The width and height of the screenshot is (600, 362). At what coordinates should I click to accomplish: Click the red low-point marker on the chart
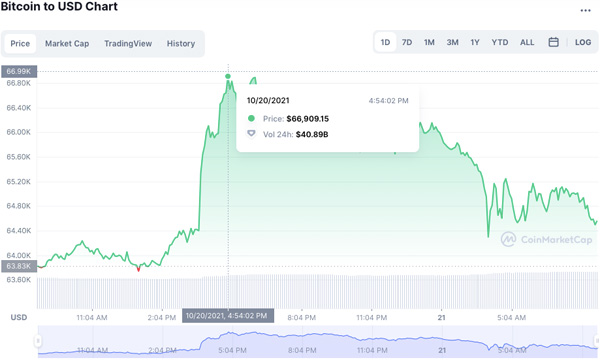coord(139,269)
